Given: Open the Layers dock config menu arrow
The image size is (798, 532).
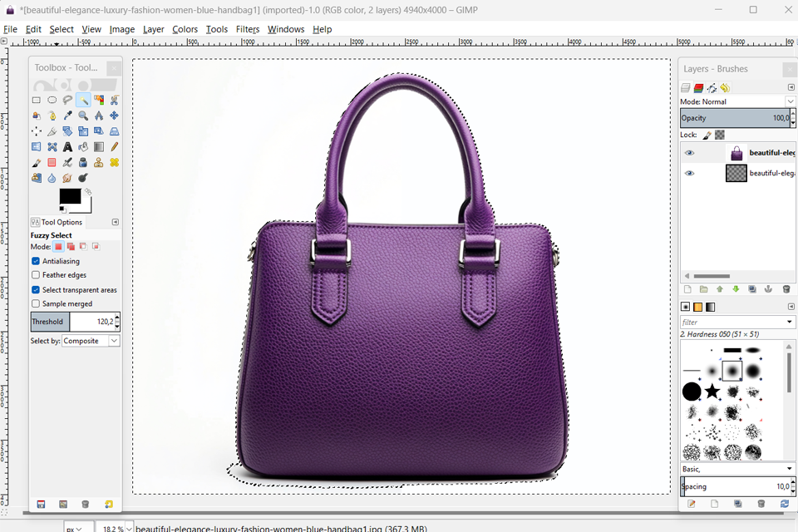Looking at the screenshot, I should click(x=791, y=87).
